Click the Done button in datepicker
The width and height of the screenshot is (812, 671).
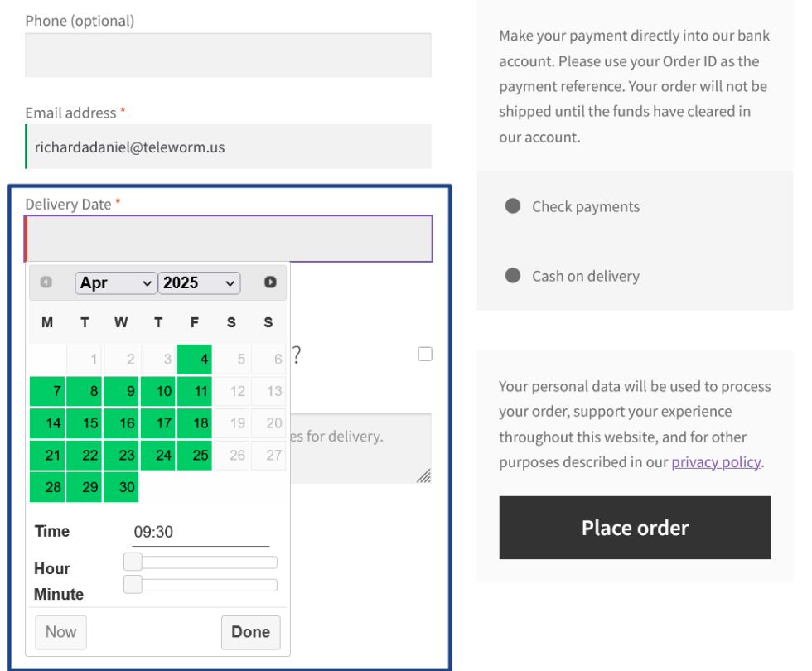(x=250, y=632)
